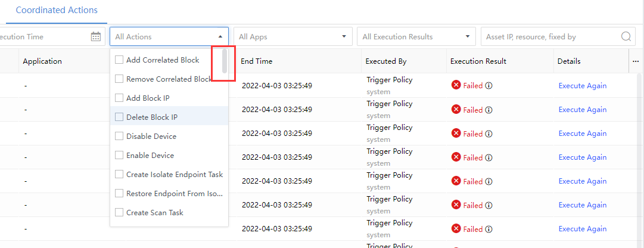Click info icon beside last Failed result

(x=489, y=229)
